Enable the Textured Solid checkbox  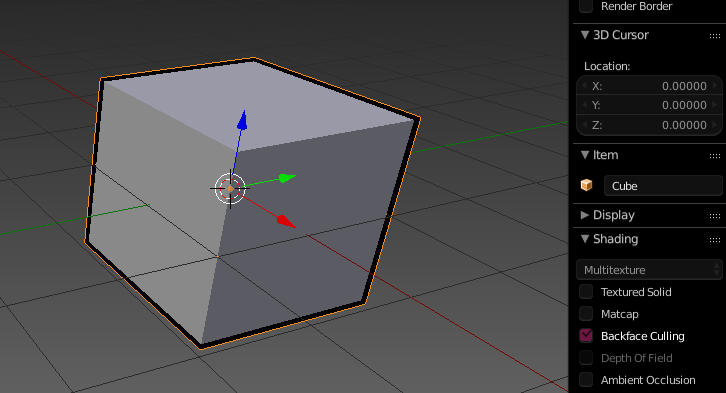click(586, 292)
